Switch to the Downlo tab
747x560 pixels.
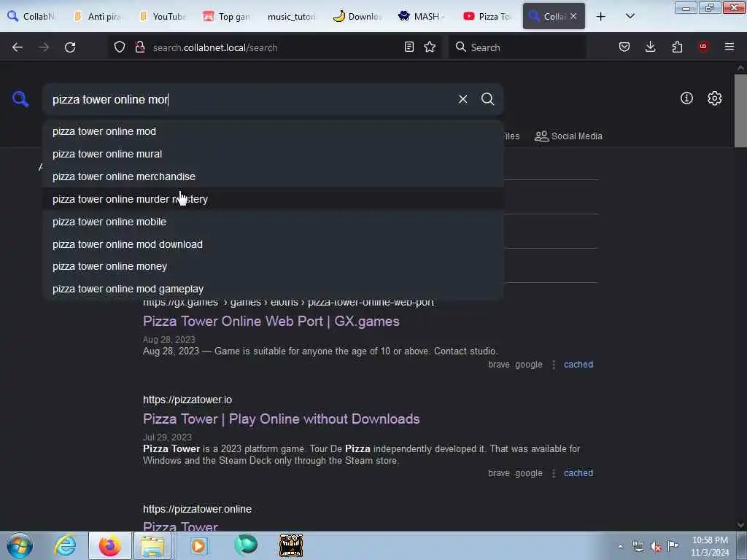[x=357, y=16]
